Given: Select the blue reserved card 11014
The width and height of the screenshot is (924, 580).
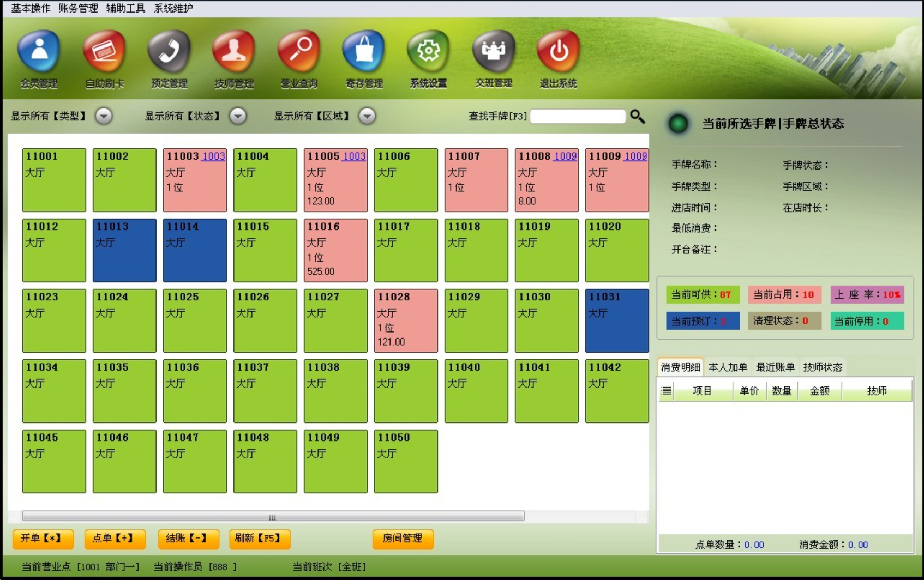Looking at the screenshot, I should pyautogui.click(x=195, y=250).
